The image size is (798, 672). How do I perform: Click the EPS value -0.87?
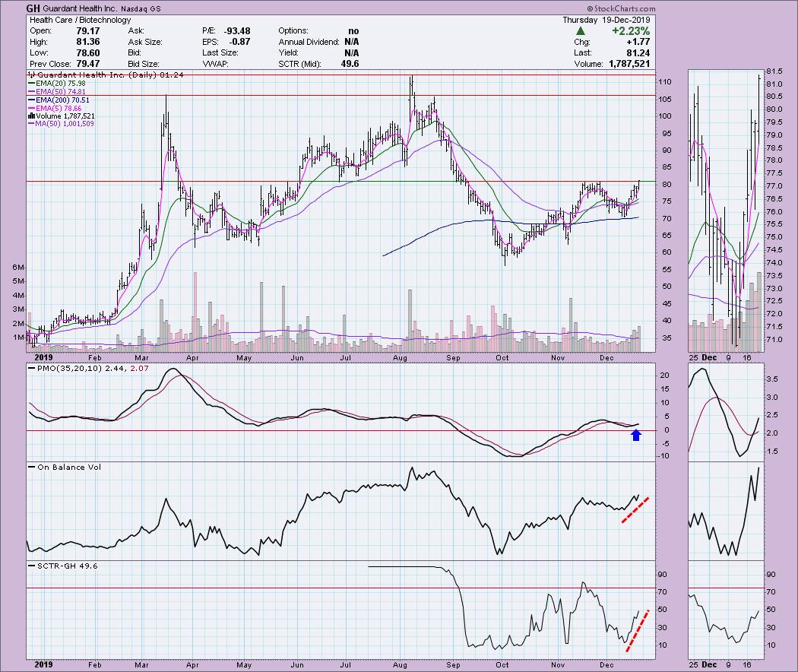point(239,42)
